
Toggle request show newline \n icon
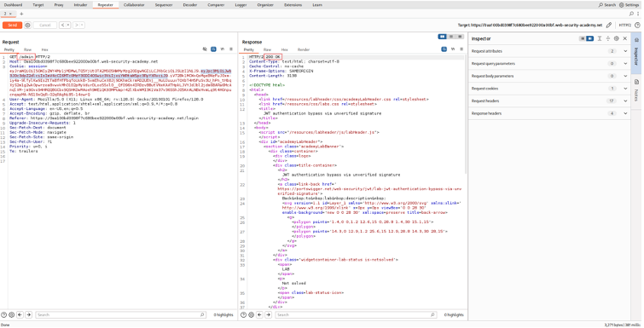pos(222,49)
